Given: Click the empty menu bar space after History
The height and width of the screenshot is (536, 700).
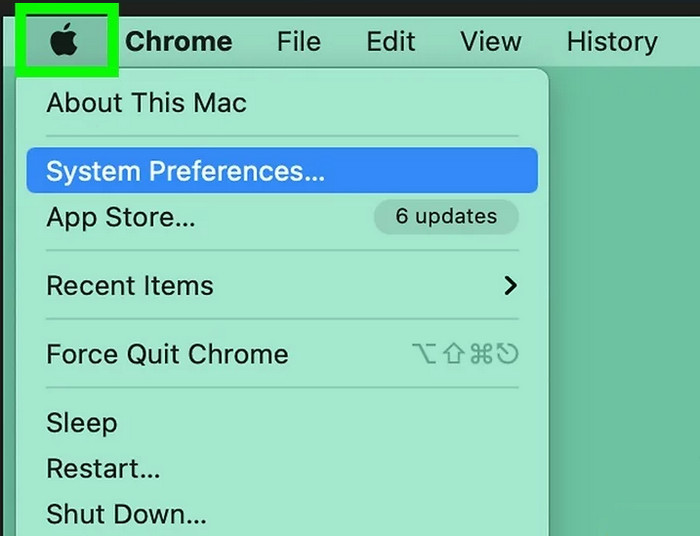Looking at the screenshot, I should (x=679, y=42).
